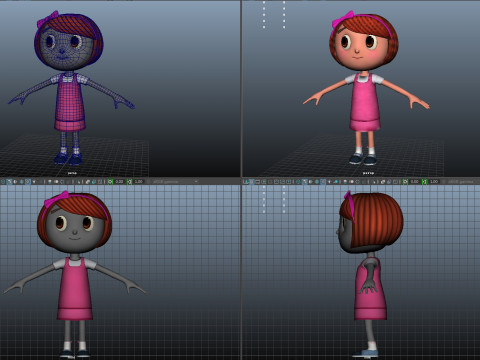Click the textured character in the top-right viewport
This screenshot has width=480, height=360.
tap(365, 88)
